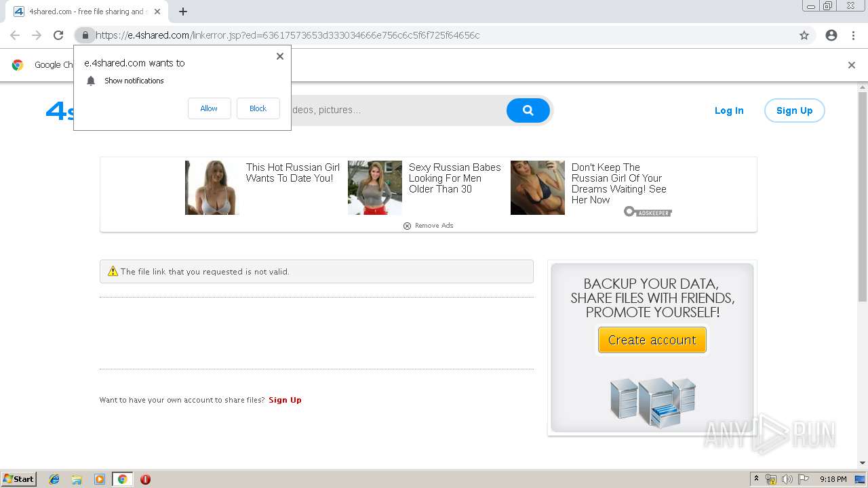Viewport: 868px width, 488px height.
Task: Open the Chrome three-dot menu
Action: click(x=853, y=35)
